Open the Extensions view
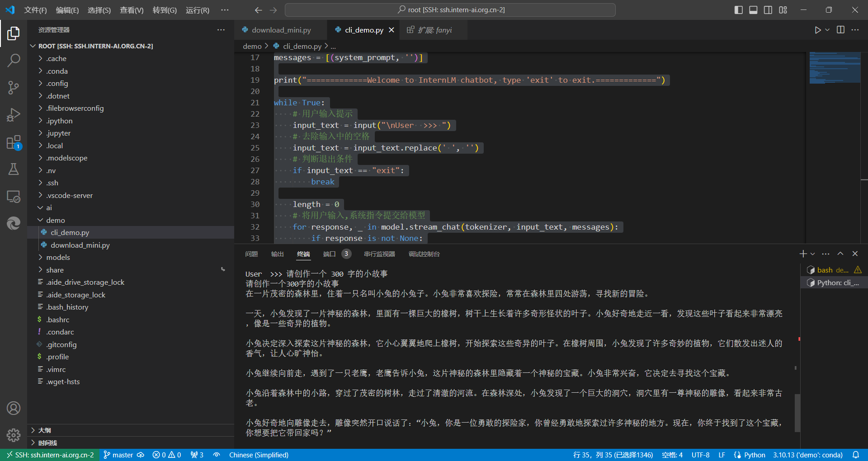 click(14, 143)
